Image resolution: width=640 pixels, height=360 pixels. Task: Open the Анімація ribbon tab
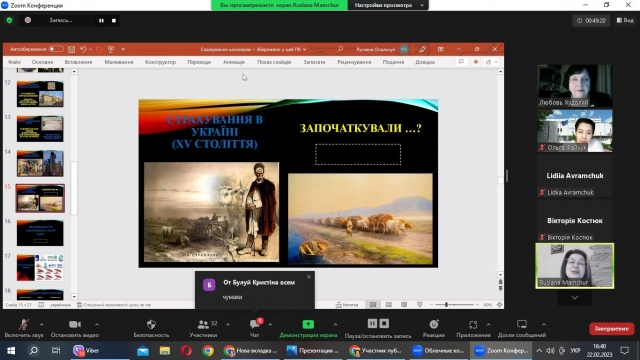tap(234, 62)
